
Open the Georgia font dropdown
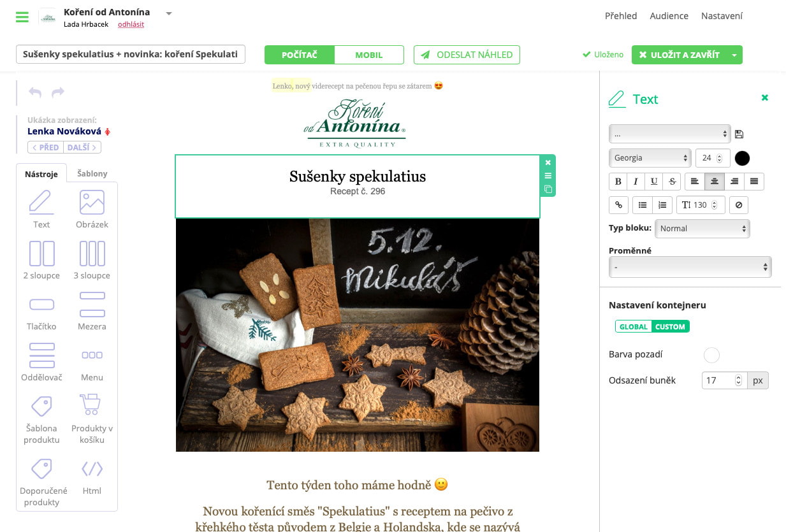coord(650,157)
